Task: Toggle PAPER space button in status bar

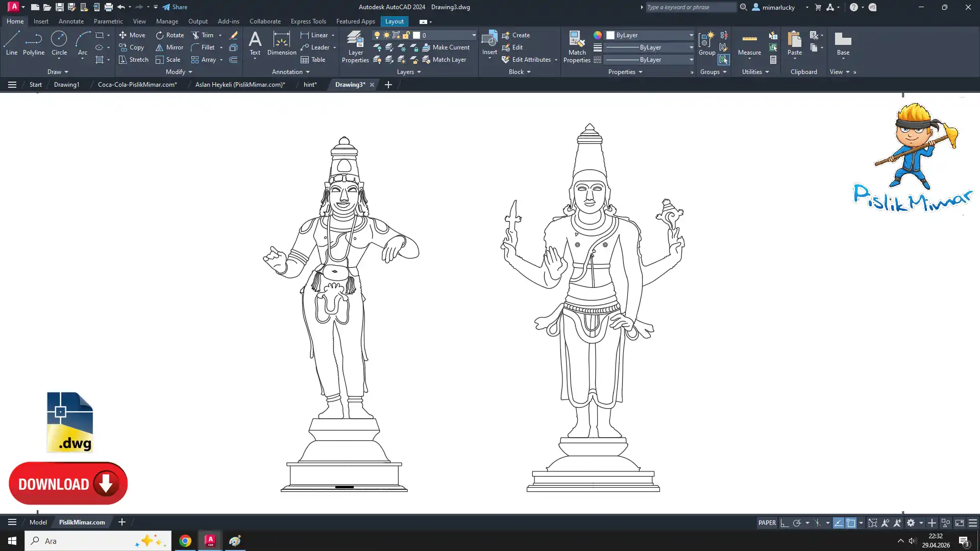Action: coord(767,523)
